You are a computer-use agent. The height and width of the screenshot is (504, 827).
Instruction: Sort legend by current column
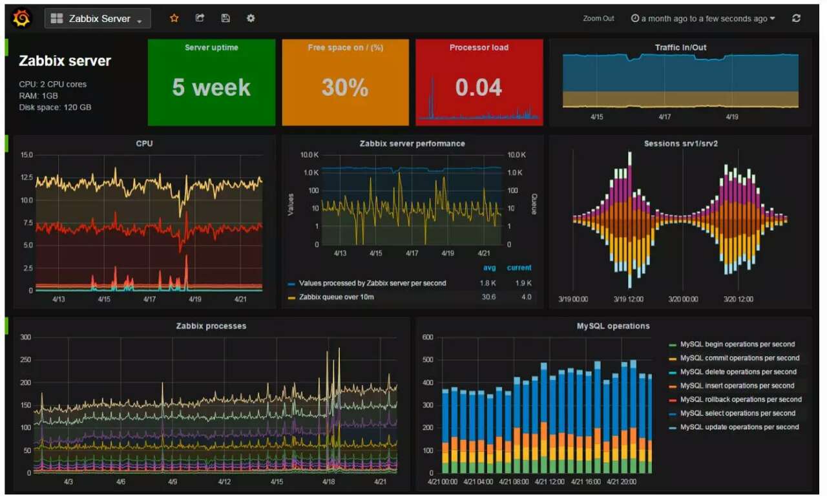pyautogui.click(x=519, y=268)
